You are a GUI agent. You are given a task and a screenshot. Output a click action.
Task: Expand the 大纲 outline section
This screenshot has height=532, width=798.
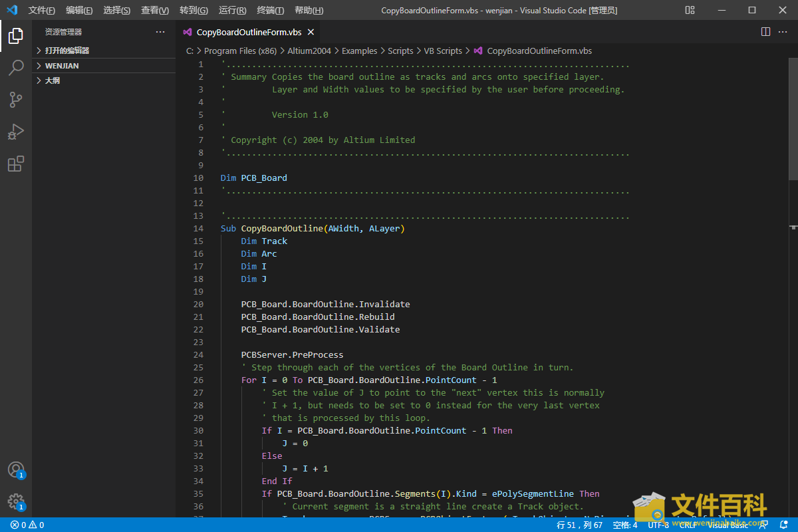click(104, 80)
